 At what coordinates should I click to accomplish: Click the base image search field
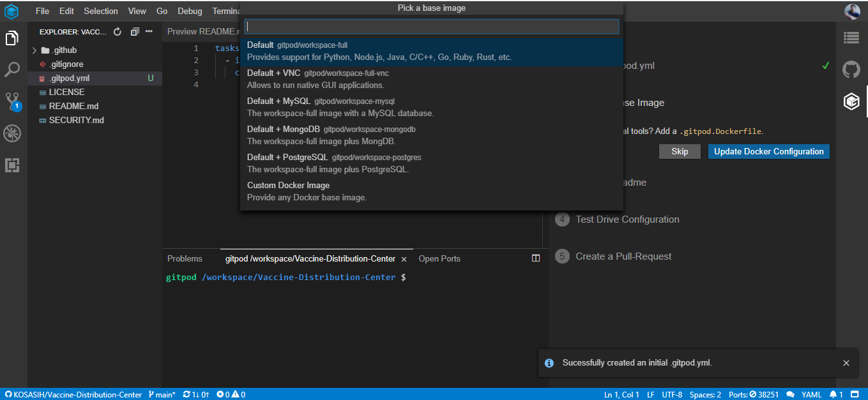click(432, 26)
